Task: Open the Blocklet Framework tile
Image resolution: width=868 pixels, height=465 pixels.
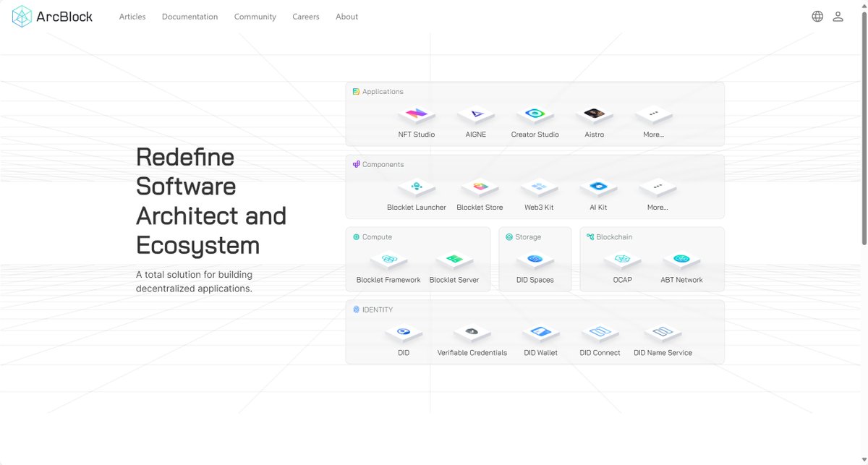Action: click(x=388, y=267)
